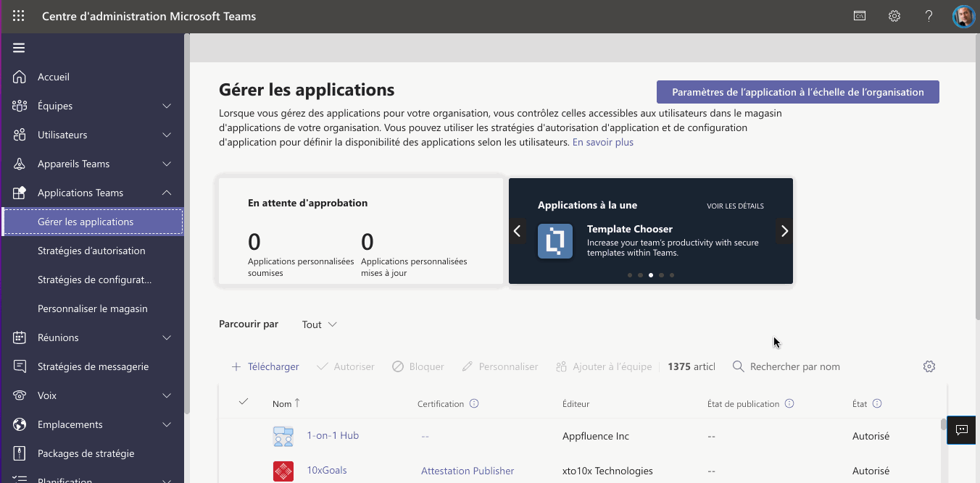Viewport: 980px width, 483px height.
Task: Open the user profile avatar
Action: [963, 16]
